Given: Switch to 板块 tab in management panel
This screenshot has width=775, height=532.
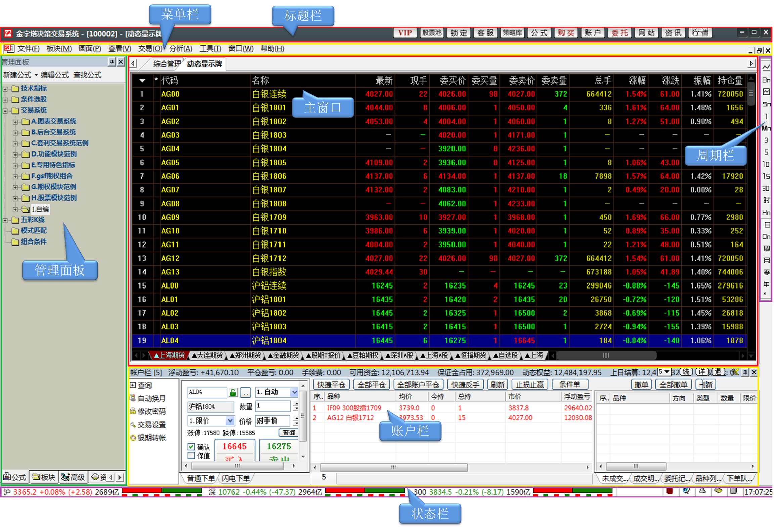Looking at the screenshot, I should (x=44, y=477).
